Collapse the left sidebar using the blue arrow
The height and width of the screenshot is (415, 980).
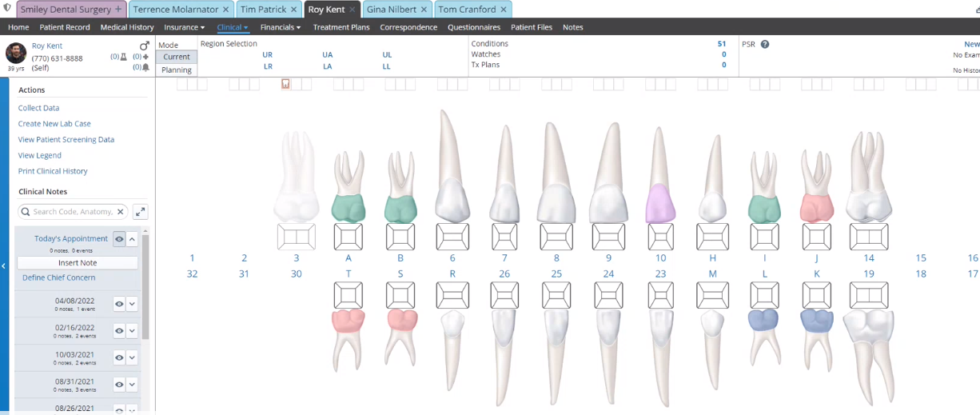4,266
